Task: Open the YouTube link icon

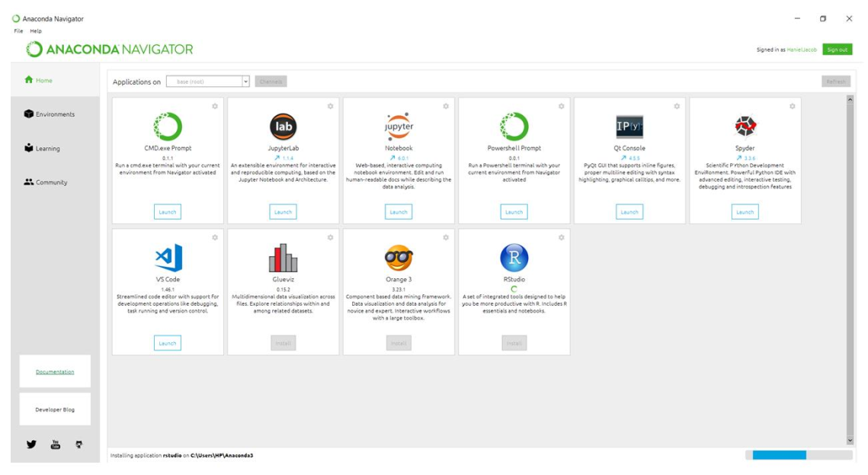Action: (56, 444)
